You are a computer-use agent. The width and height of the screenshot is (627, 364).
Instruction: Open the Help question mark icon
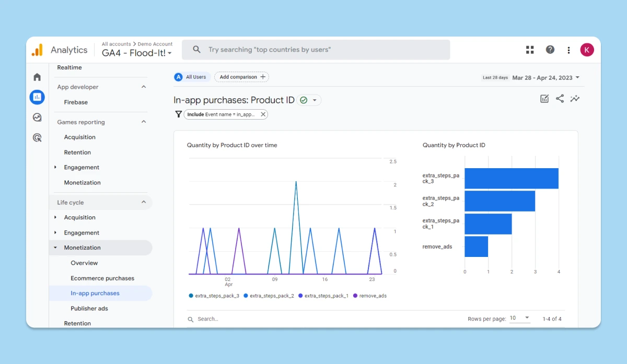550,50
